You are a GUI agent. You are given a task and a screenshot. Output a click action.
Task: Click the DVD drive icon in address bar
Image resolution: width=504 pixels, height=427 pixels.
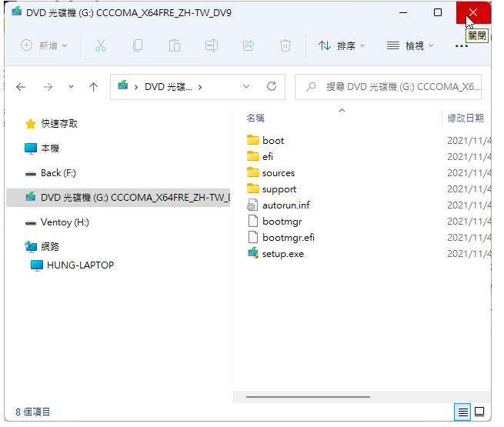point(123,85)
